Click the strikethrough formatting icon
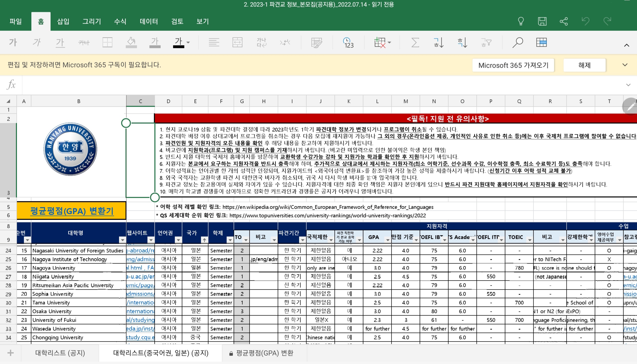Screen dimensions: 637x364 84,42
